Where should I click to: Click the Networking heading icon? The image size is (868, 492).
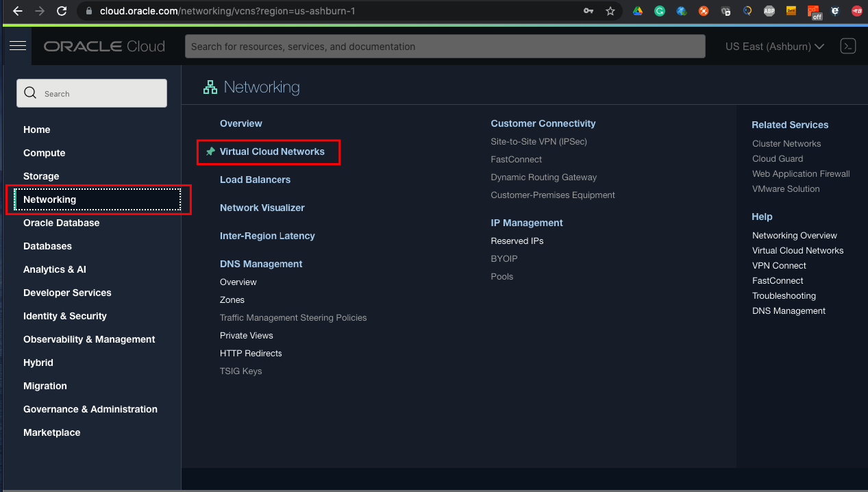(210, 88)
